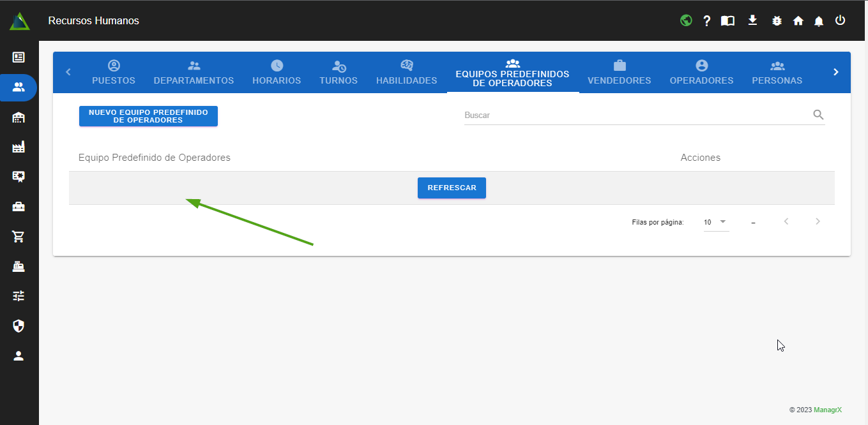The width and height of the screenshot is (868, 425).
Task: Open the settings sliders sidebar icon
Action: point(19,296)
